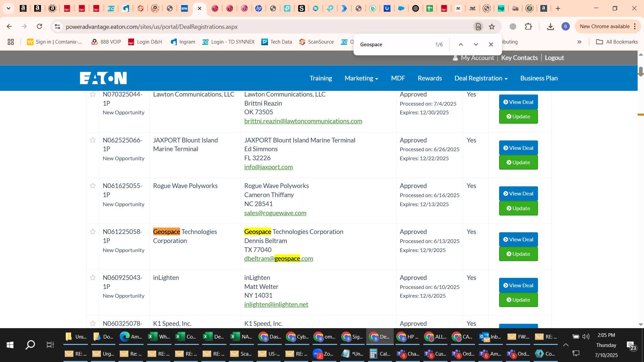The height and width of the screenshot is (362, 644).
Task: View Deal for Lawton Communications
Action: (518, 102)
